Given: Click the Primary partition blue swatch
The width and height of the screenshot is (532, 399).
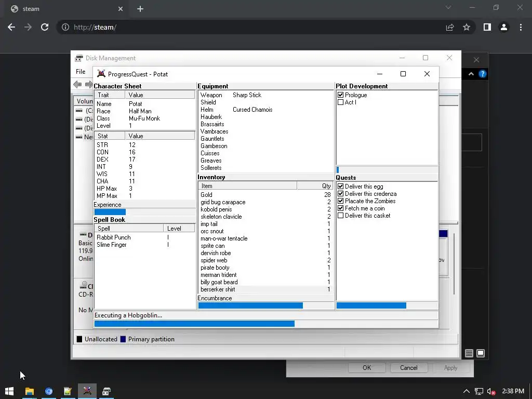Looking at the screenshot, I should coord(123,339).
